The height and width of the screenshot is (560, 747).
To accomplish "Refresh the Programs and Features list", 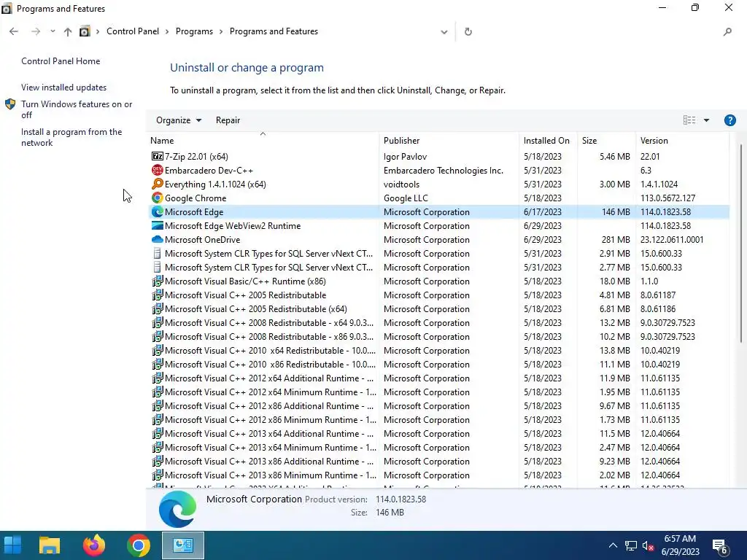I will pos(468,31).
